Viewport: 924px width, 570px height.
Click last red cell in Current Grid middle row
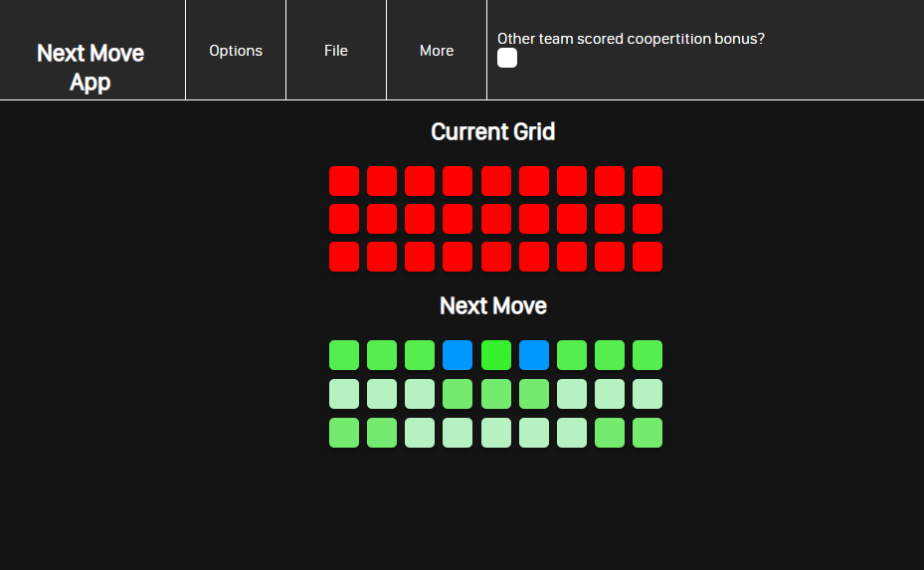647,219
